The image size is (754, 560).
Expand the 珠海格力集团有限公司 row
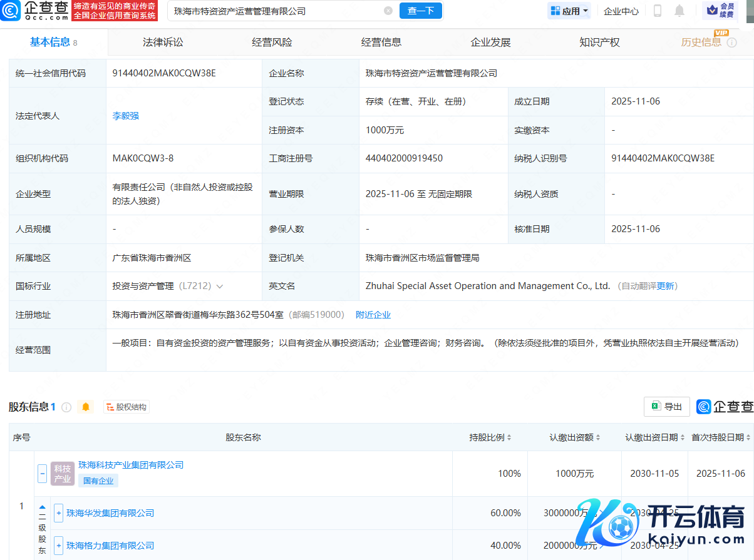tap(59, 546)
